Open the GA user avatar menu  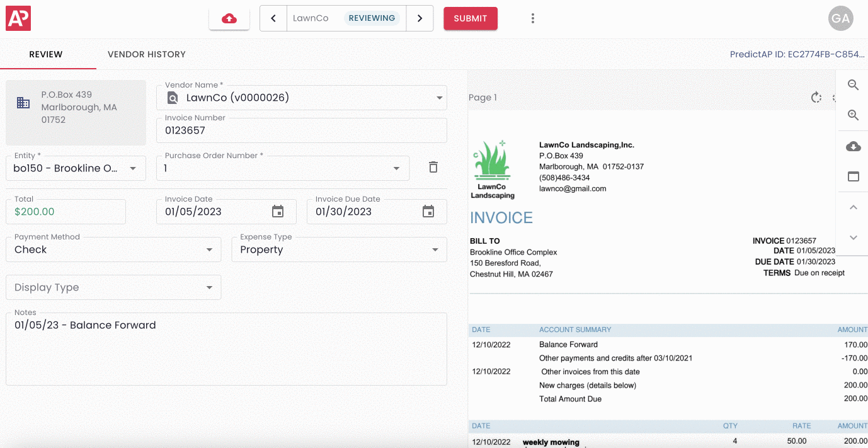click(x=840, y=18)
